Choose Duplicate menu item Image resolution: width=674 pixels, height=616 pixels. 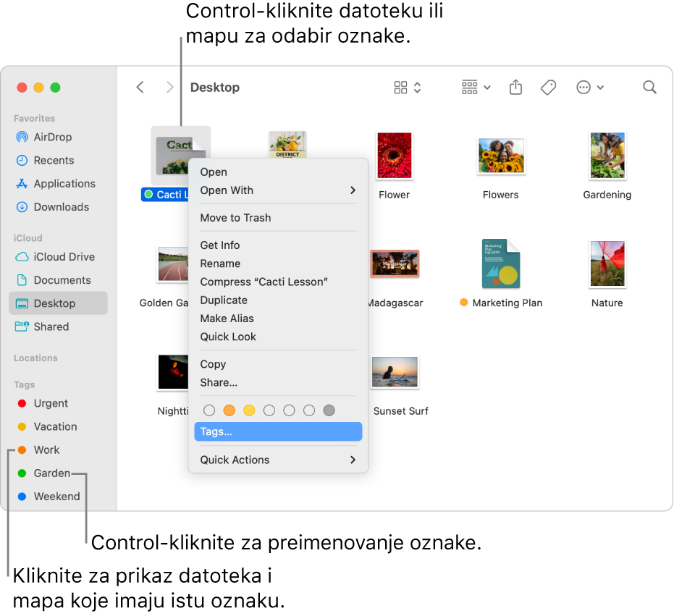(278, 300)
